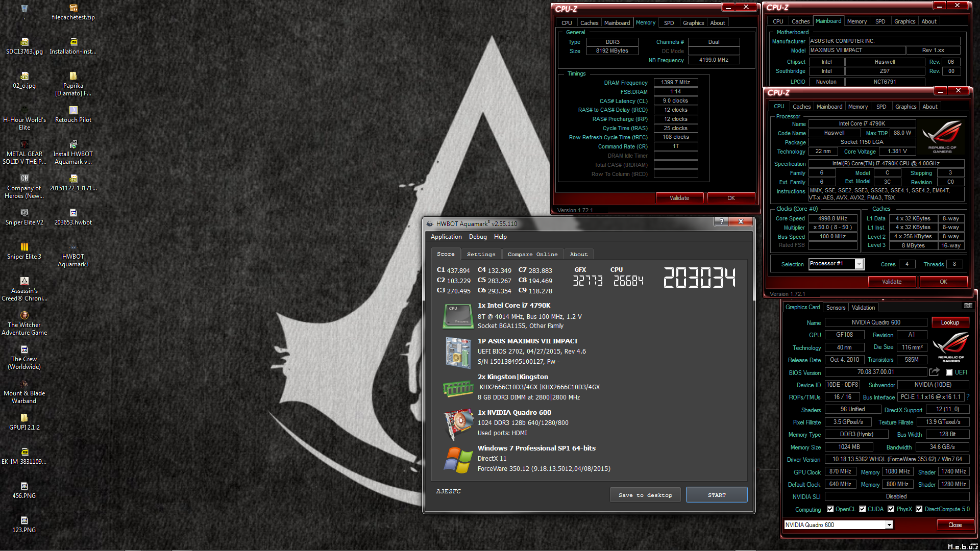The image size is (980, 551).
Task: Select the Installation-inst... desktop icon
Action: [73, 46]
